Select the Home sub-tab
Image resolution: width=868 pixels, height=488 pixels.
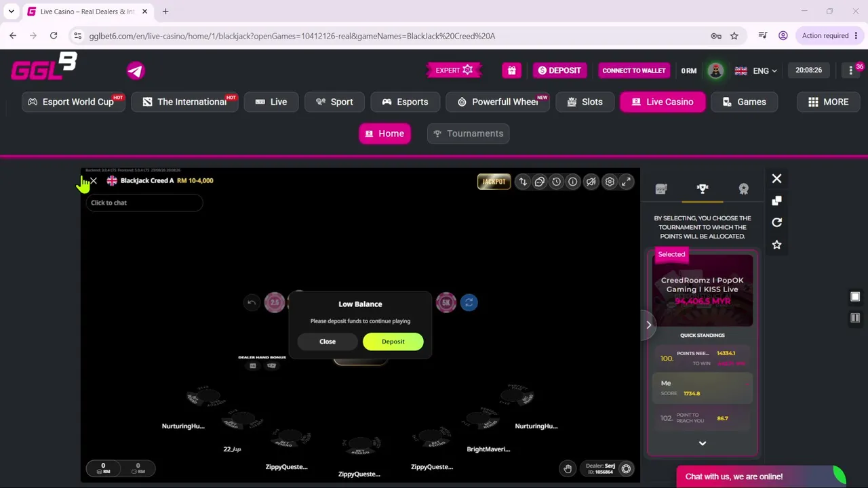pyautogui.click(x=384, y=134)
